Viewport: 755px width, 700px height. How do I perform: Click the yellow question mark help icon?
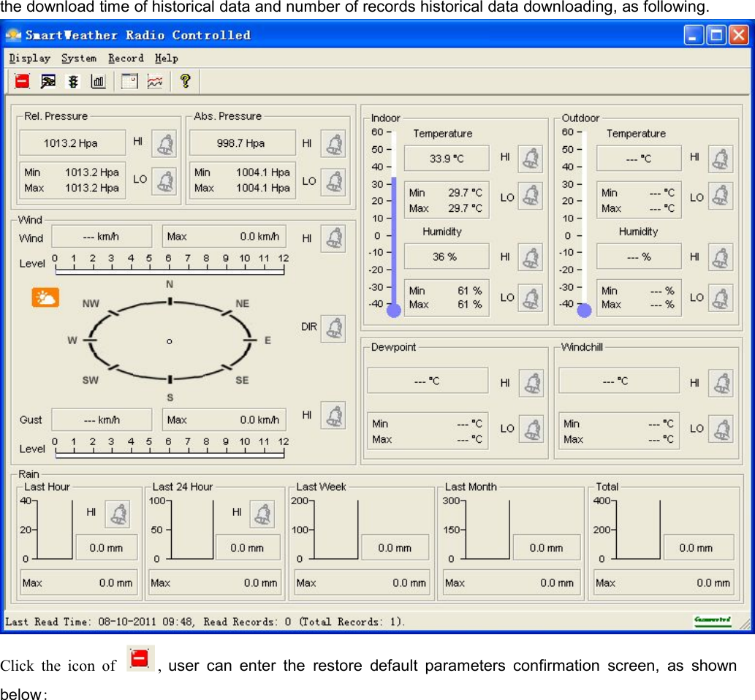(186, 81)
